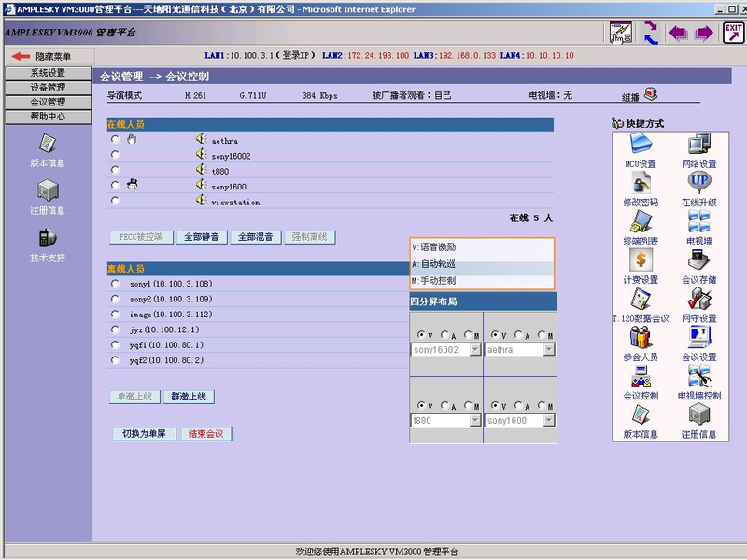
Task: Click the speaker icon beside aethra
Action: pyautogui.click(x=201, y=138)
